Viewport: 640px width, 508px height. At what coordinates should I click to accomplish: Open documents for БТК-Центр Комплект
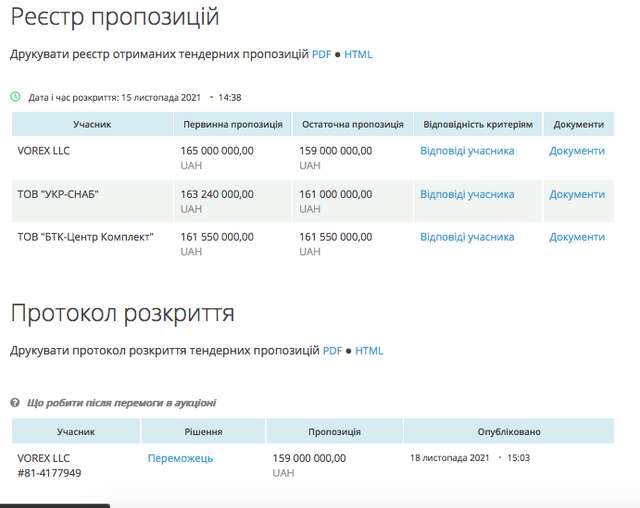(x=577, y=237)
